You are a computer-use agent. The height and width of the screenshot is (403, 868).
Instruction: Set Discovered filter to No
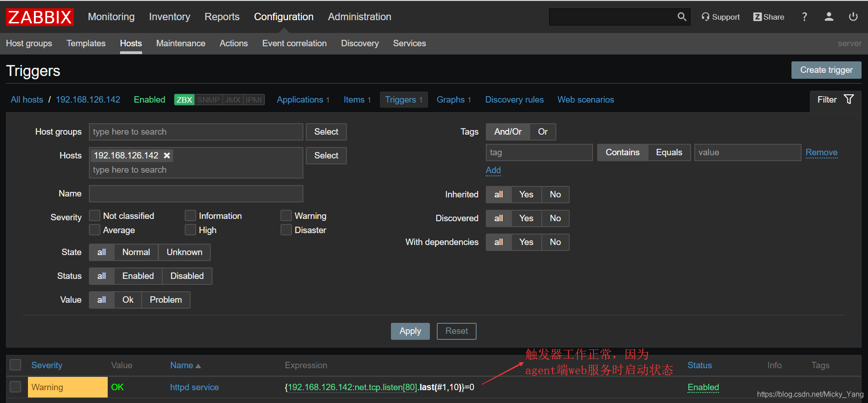point(555,218)
